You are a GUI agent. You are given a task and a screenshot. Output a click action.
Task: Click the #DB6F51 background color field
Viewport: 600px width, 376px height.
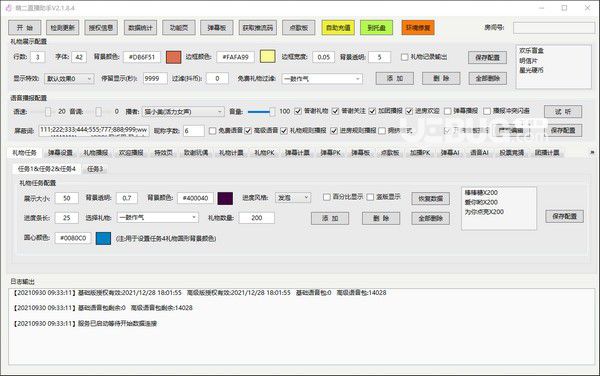142,57
